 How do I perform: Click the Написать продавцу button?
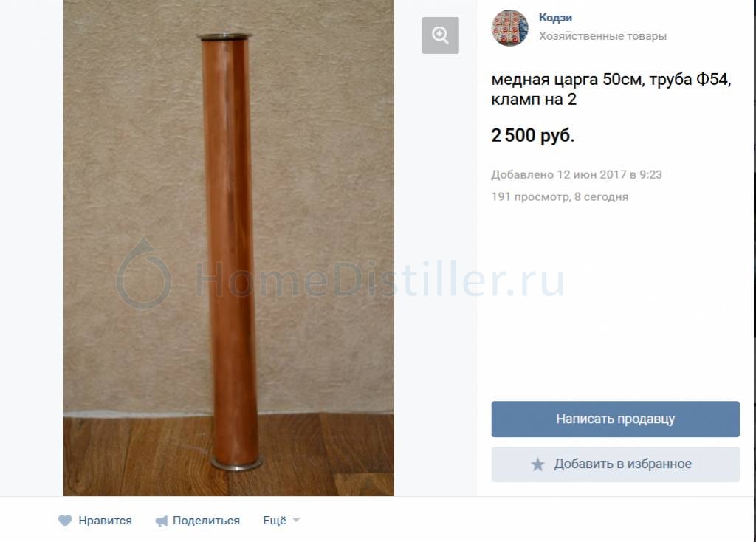[x=615, y=419]
